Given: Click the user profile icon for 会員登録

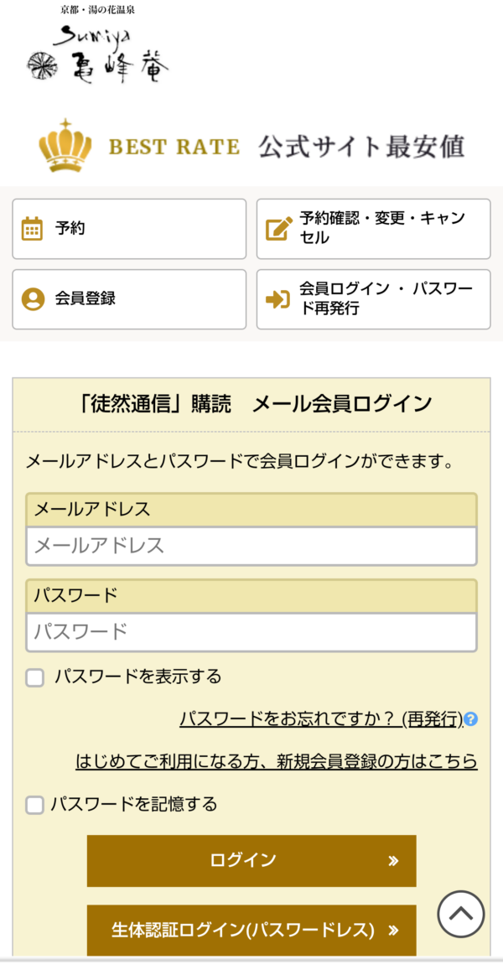Looking at the screenshot, I should point(34,298).
